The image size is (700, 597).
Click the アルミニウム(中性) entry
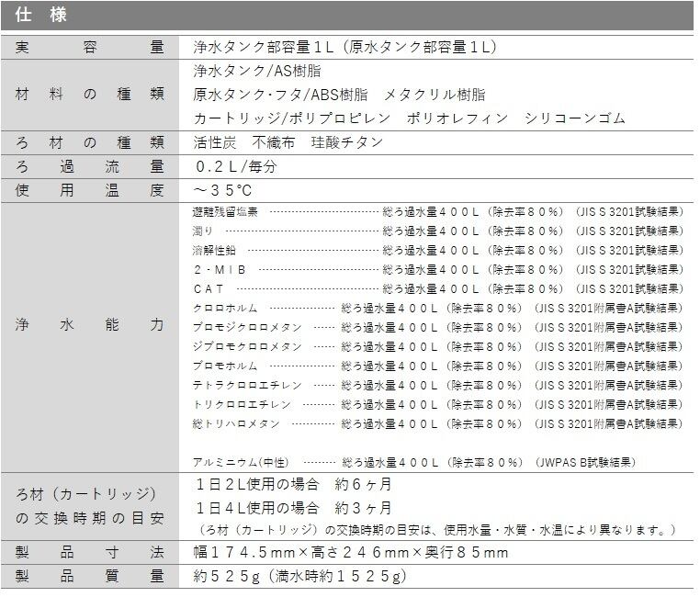241,462
